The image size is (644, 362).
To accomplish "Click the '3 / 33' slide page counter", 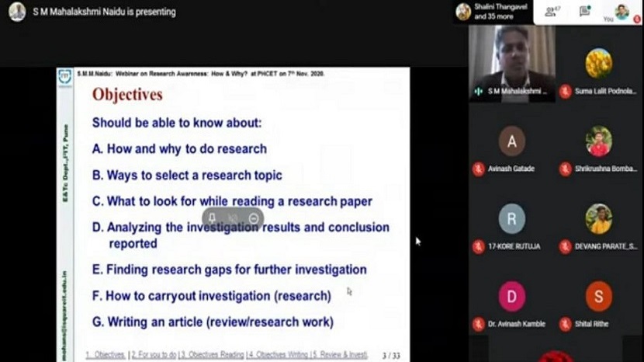I will click(x=391, y=356).
